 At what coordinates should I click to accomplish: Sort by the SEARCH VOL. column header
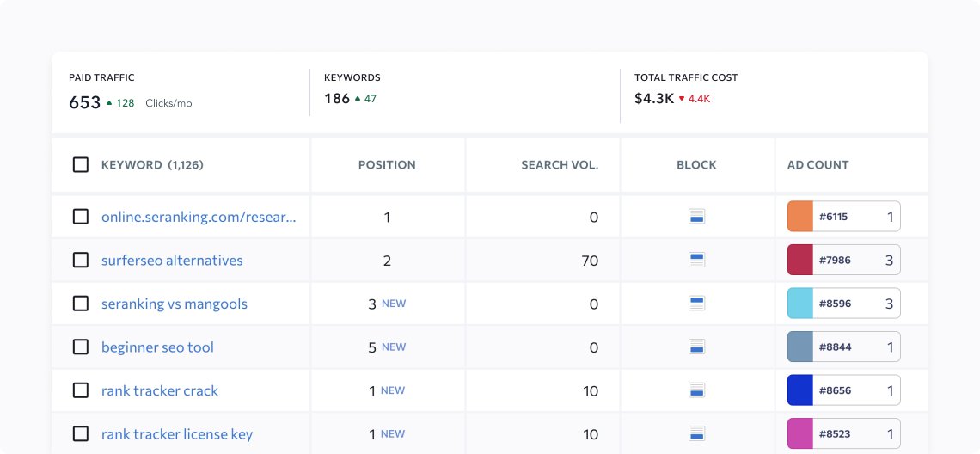pos(560,165)
